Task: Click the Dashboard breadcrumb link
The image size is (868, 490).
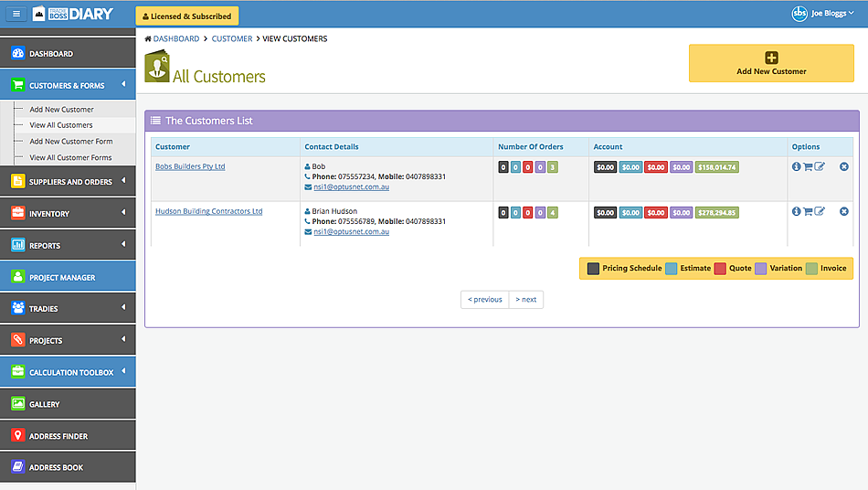Action: coord(175,38)
